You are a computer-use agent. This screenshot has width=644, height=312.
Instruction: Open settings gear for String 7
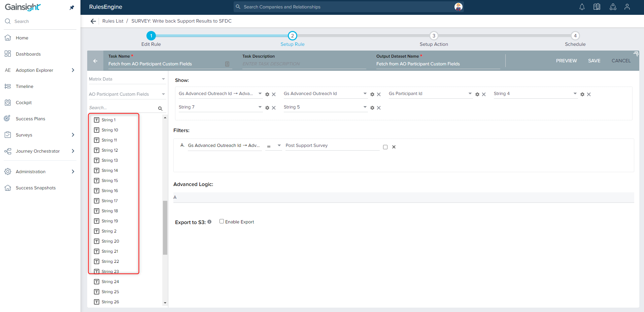267,108
